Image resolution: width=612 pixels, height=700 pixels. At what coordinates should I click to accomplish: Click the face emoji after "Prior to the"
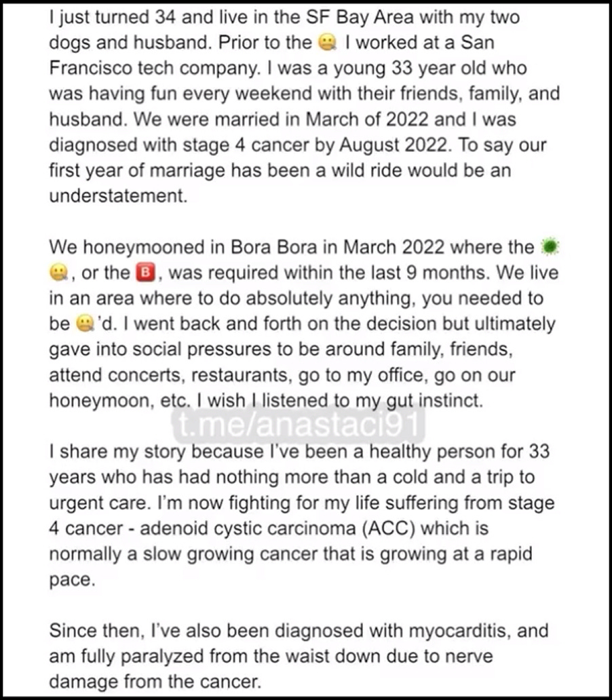tap(327, 43)
